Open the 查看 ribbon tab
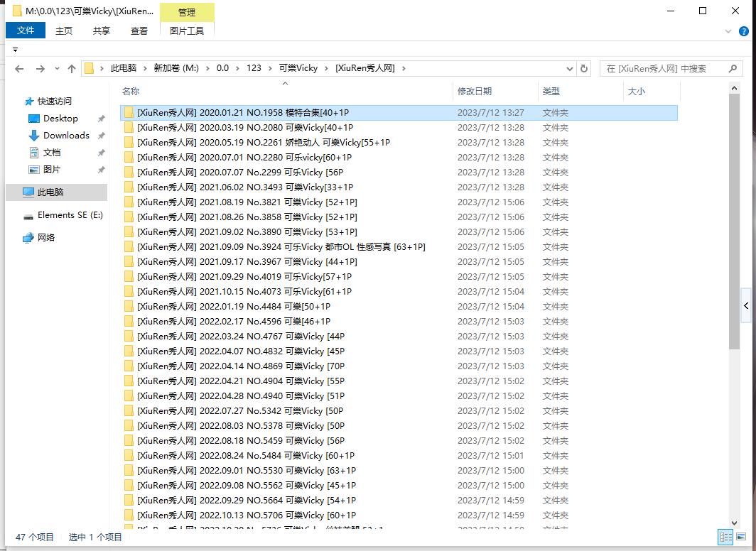This screenshot has height=551, width=756. click(139, 31)
